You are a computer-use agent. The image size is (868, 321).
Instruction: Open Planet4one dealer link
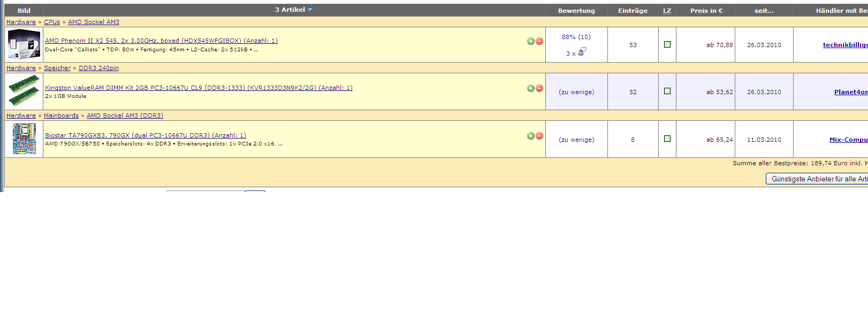851,92
